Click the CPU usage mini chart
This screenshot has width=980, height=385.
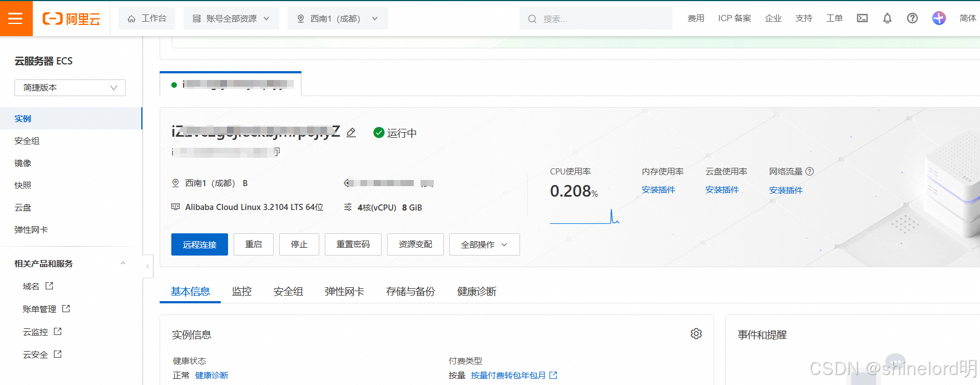pyautogui.click(x=585, y=217)
